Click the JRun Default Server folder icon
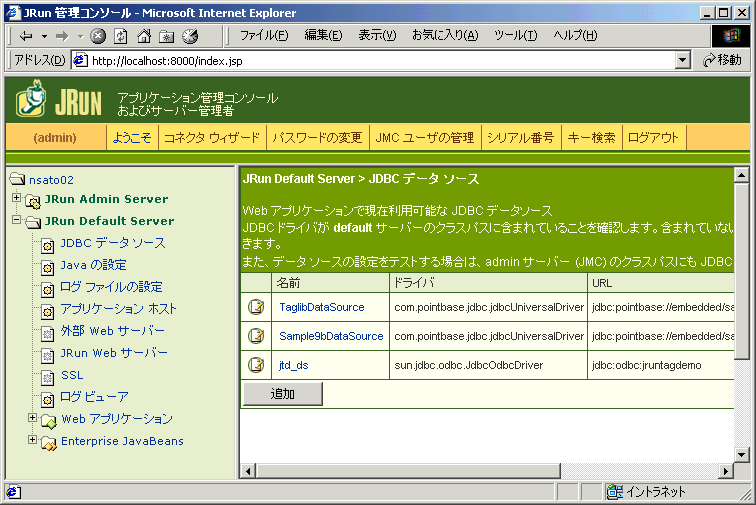The image size is (756, 505). 33,222
